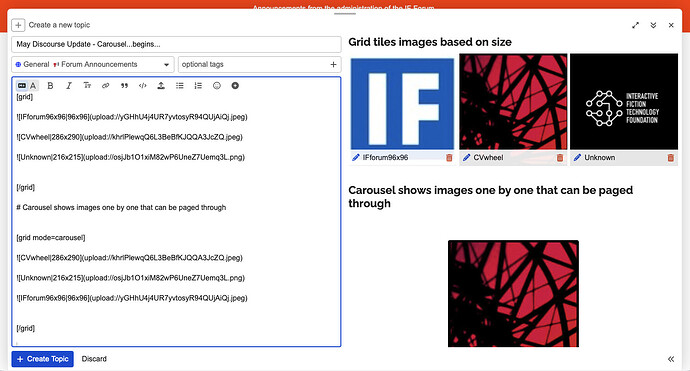Image resolution: width=690 pixels, height=371 pixels.
Task: Click the CVwheel grid preview thumbnail
Action: tap(513, 102)
